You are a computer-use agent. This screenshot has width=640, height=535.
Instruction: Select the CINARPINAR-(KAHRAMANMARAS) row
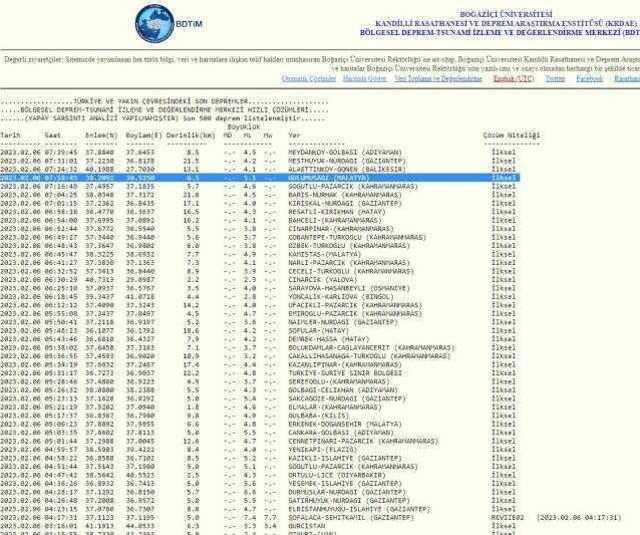(x=260, y=229)
